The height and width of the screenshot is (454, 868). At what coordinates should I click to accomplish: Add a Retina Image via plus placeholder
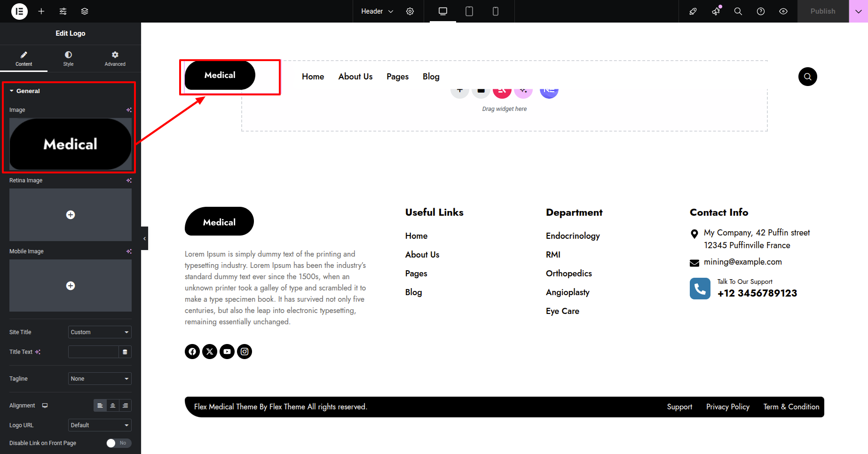pos(71,215)
